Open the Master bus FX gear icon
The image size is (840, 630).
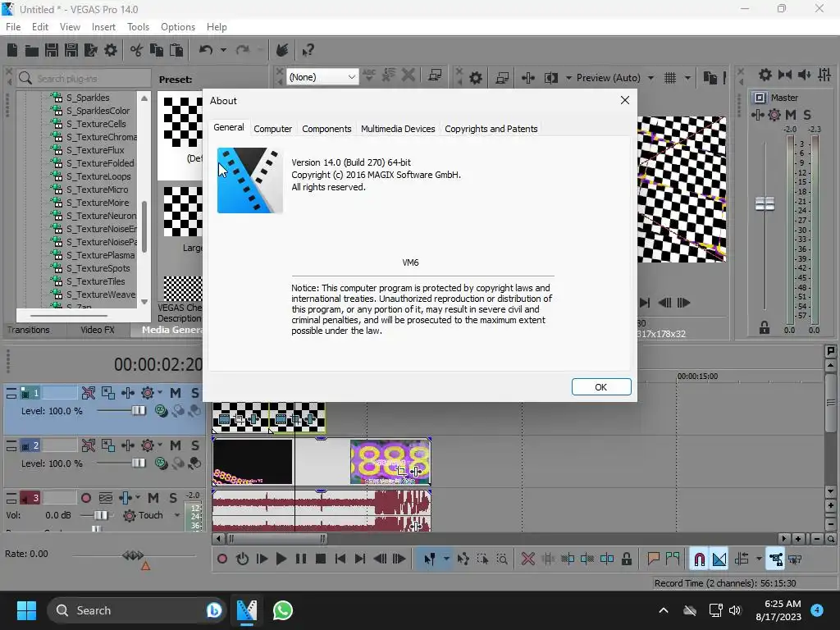coord(774,115)
